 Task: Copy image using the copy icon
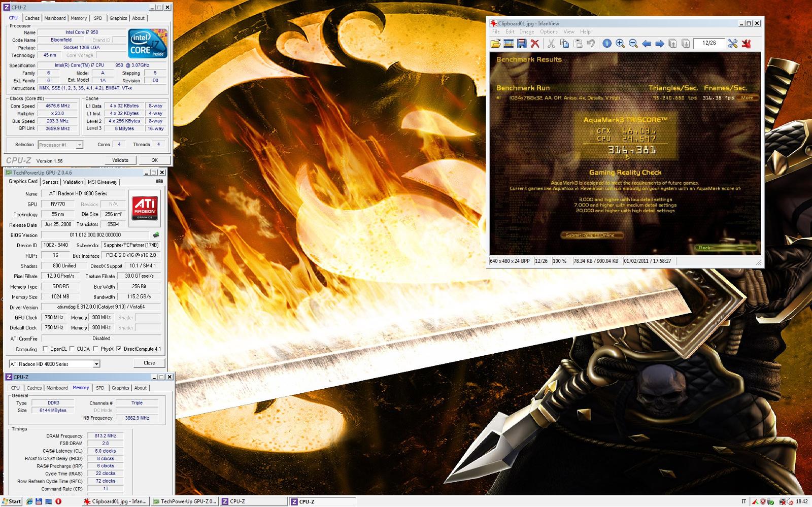(564, 44)
